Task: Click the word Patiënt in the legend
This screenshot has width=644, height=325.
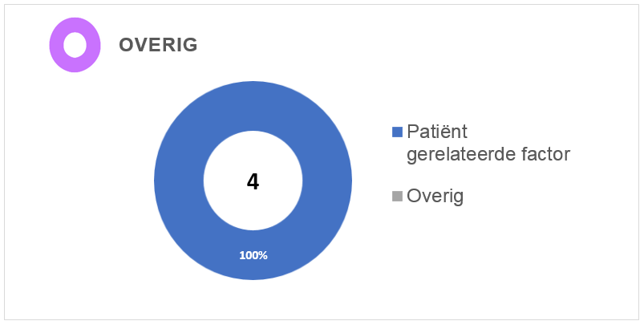Action: [x=437, y=132]
